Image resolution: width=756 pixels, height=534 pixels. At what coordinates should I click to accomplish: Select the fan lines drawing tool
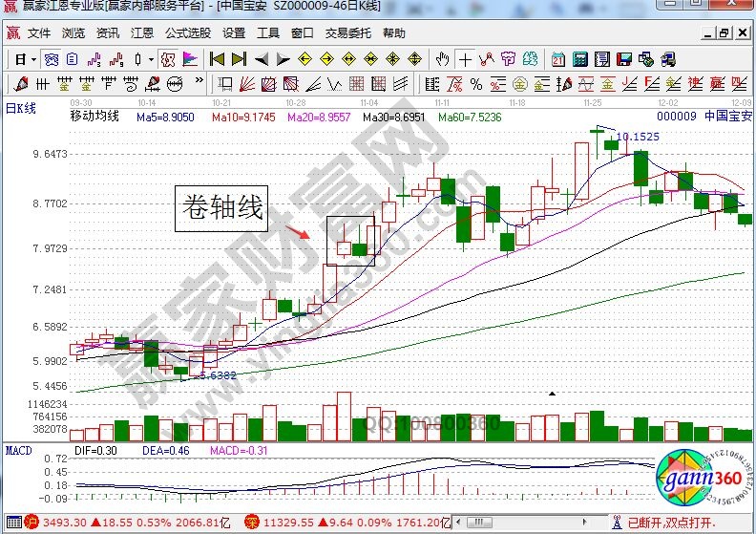tap(245, 83)
